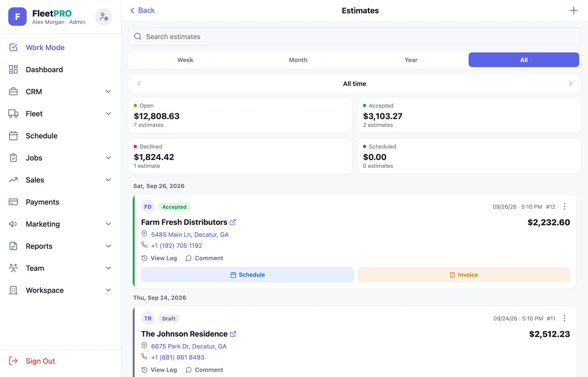Image resolution: width=588 pixels, height=377 pixels.
Task: Click the FD avatar badge
Action: [148, 207]
